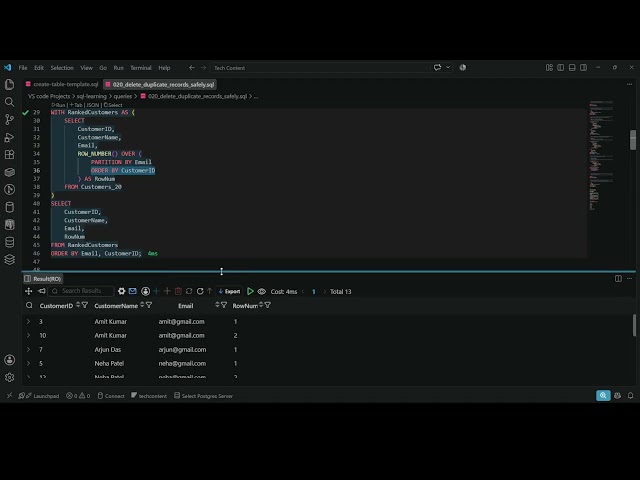Go to the next results page arrow
This screenshot has height=480, width=640.
pos(324,291)
